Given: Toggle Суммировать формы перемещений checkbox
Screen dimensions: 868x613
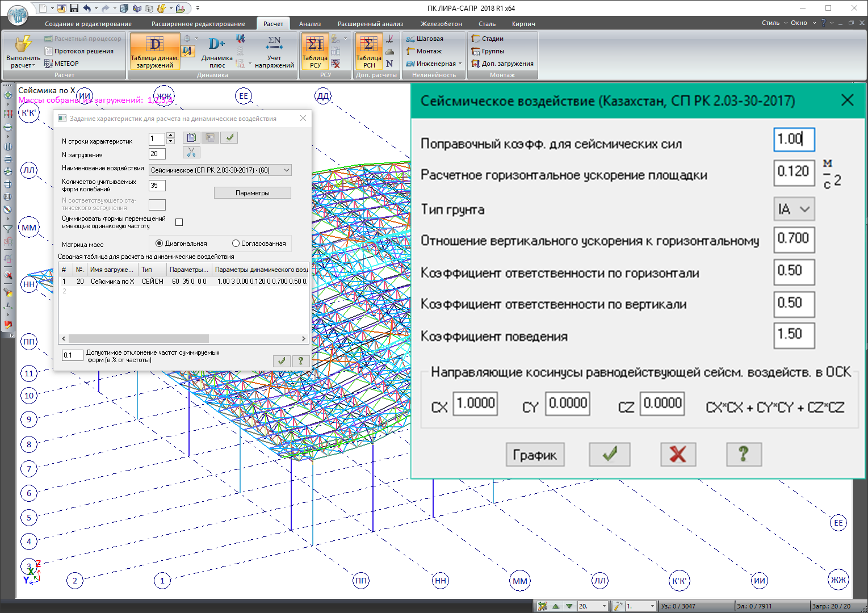Looking at the screenshot, I should point(179,222).
